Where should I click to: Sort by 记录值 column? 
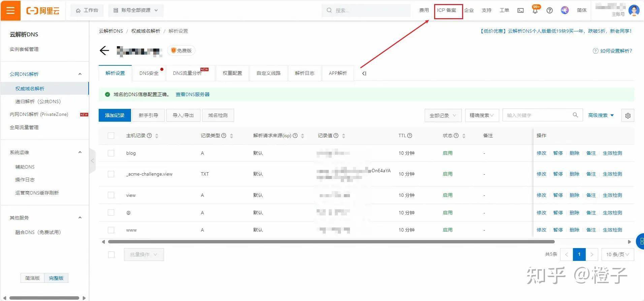click(x=344, y=136)
